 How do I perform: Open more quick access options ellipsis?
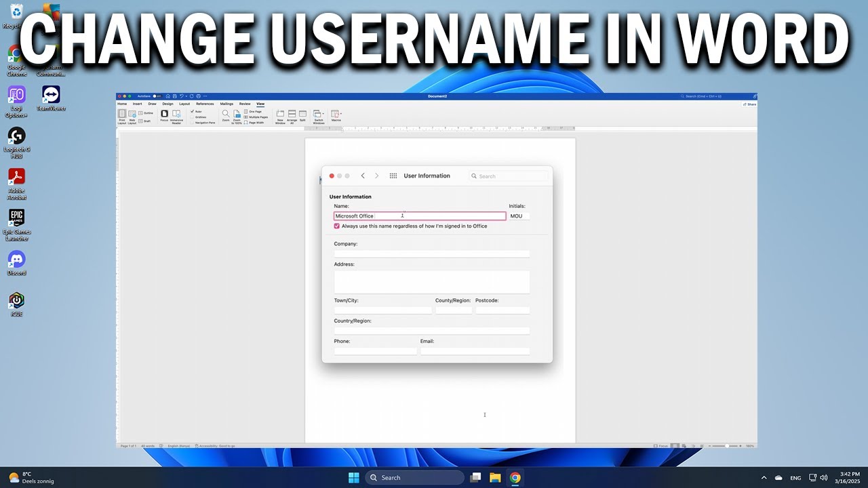205,96
